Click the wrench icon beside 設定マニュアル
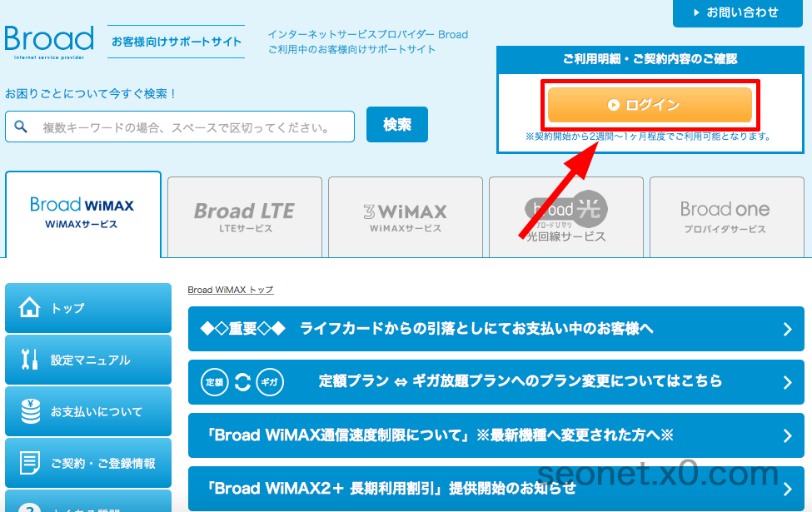 pos(28,360)
